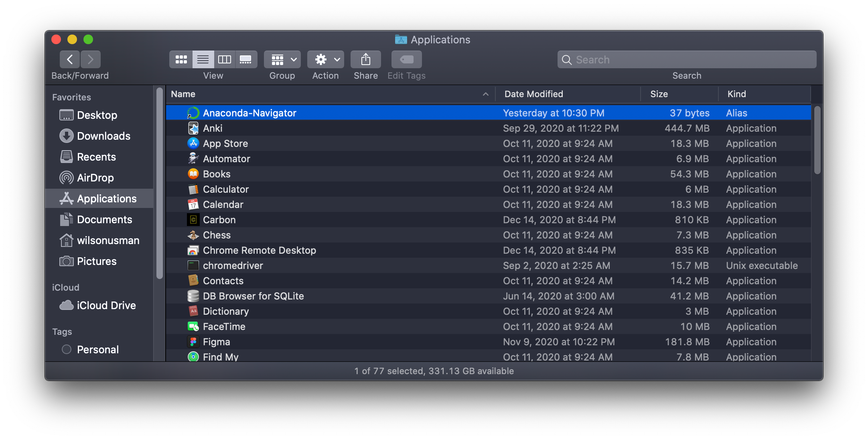
Task: Click the Search field
Action: point(687,59)
